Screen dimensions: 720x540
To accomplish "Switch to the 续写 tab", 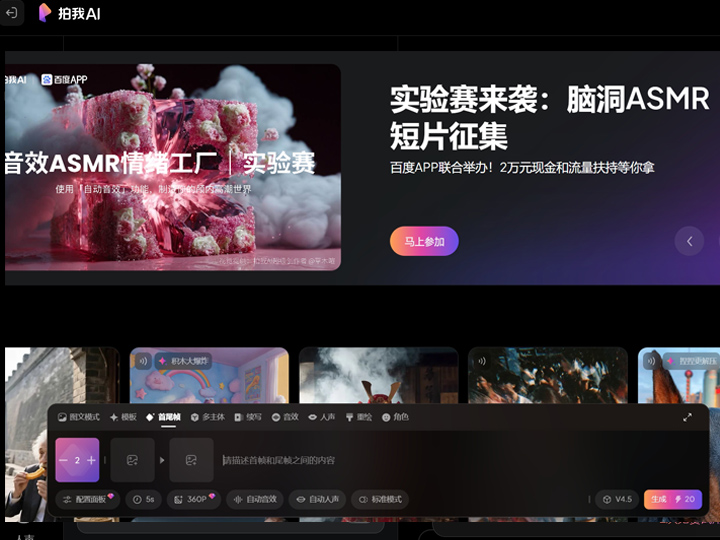I will [x=248, y=417].
